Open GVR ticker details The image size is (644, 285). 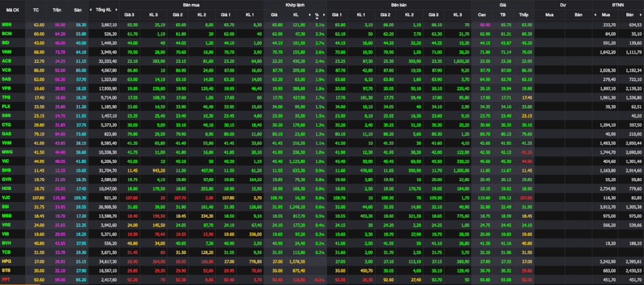tap(6, 178)
